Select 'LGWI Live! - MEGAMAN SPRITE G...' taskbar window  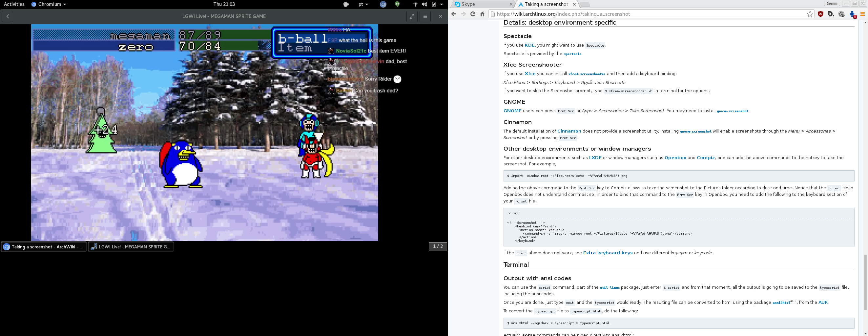coord(131,247)
